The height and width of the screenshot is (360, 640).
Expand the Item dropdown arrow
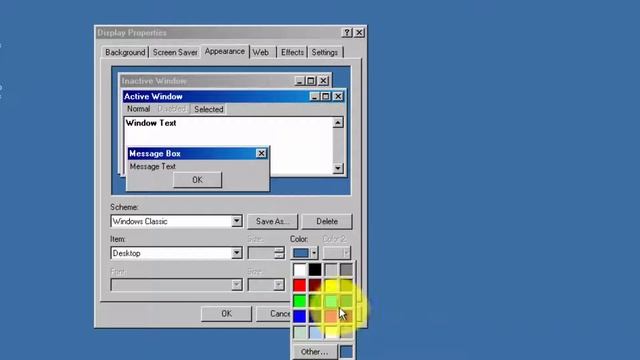coord(236,253)
